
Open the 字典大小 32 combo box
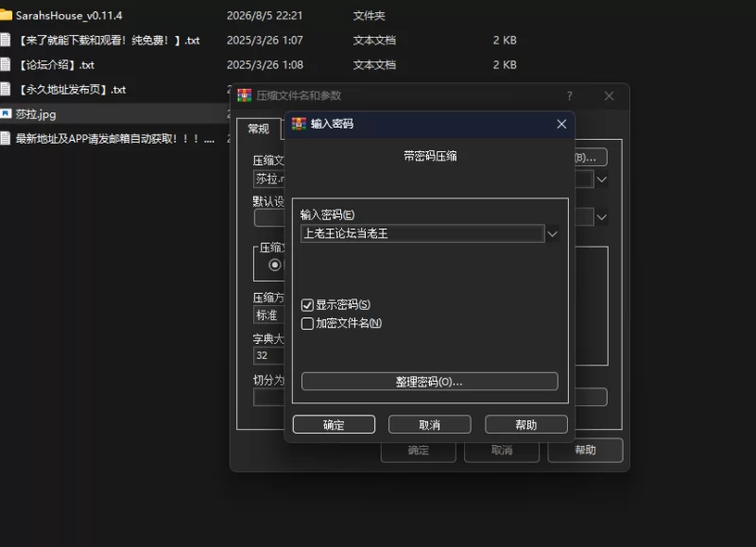pos(268,355)
